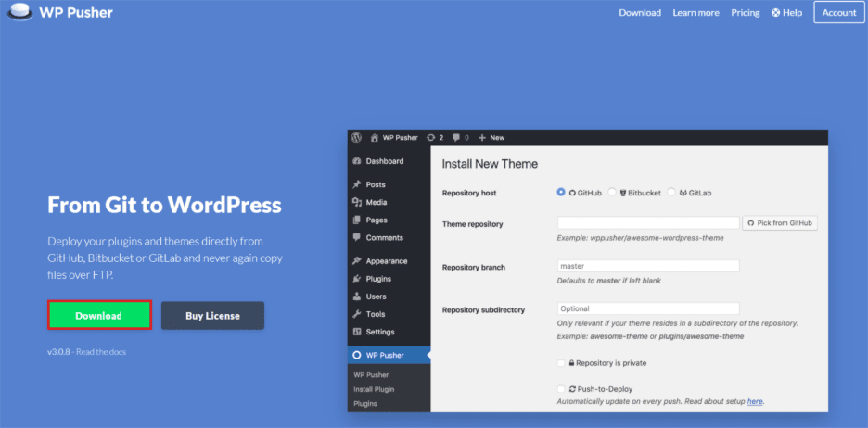868x428 pixels.
Task: Click the Install New Theme heading
Action: click(490, 164)
